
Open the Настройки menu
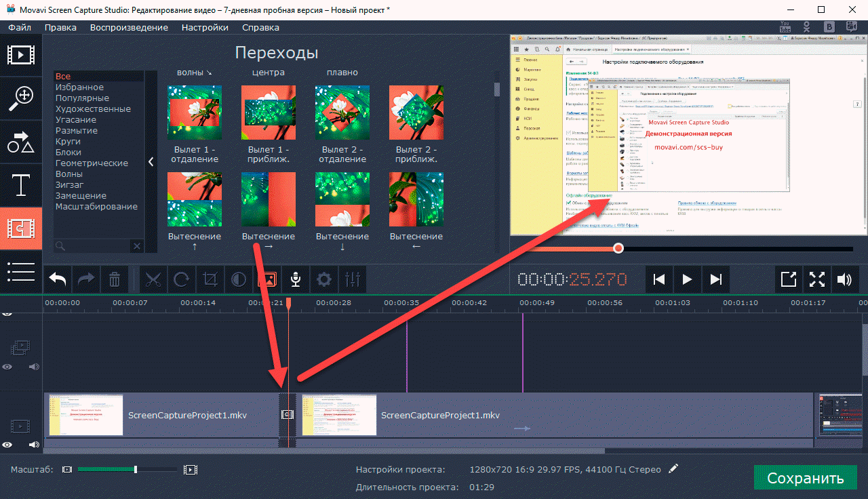pyautogui.click(x=204, y=27)
